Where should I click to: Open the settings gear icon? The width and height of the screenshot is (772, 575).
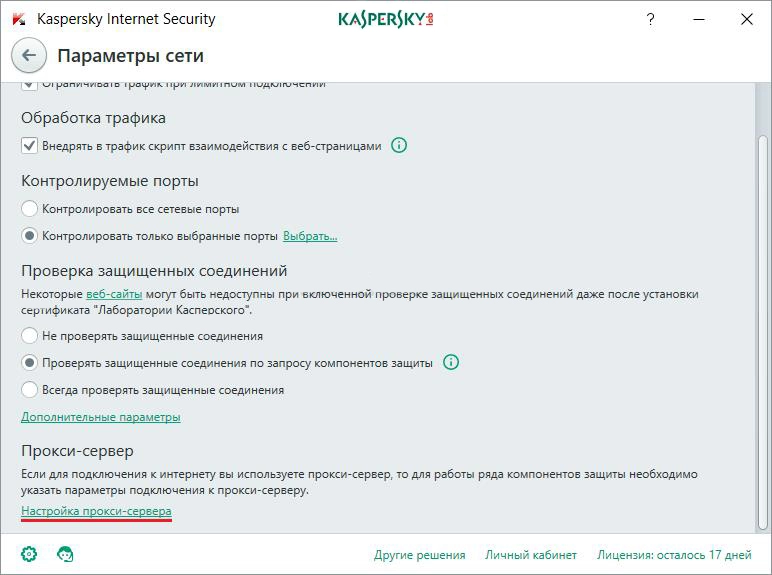tap(29, 554)
